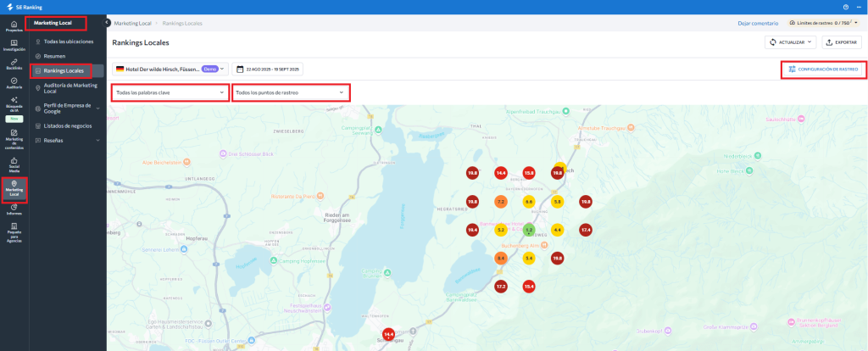Open Búsqueda de IA sidebar icon
The width and height of the screenshot is (868, 351).
14,103
